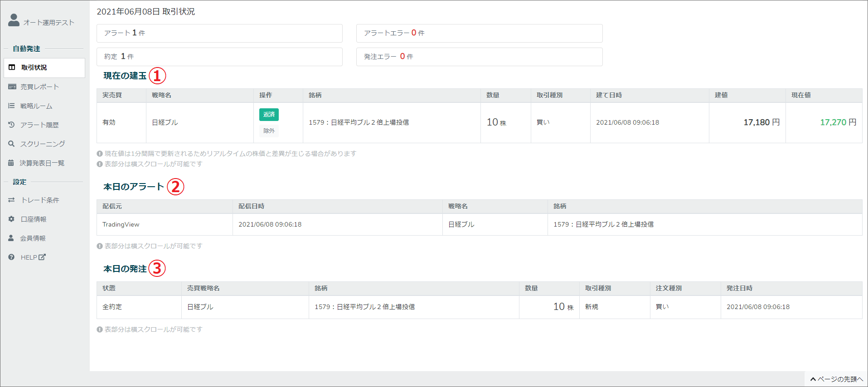Click the 有効 status cell
The height and width of the screenshot is (387, 868).
tap(121, 122)
